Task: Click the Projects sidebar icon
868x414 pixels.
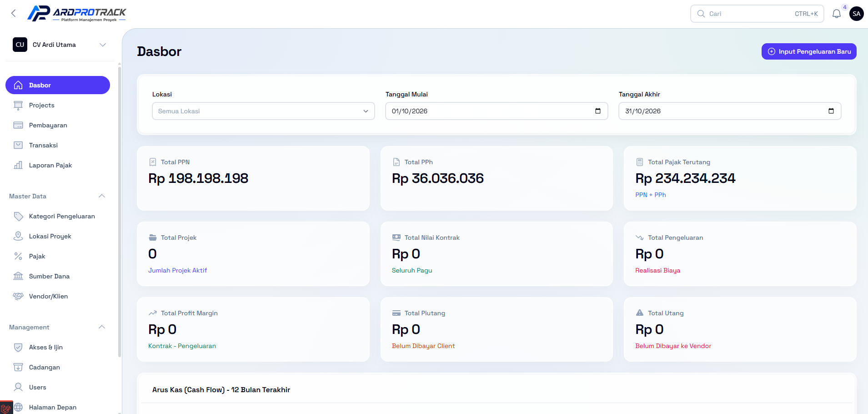Action: pyautogui.click(x=18, y=105)
